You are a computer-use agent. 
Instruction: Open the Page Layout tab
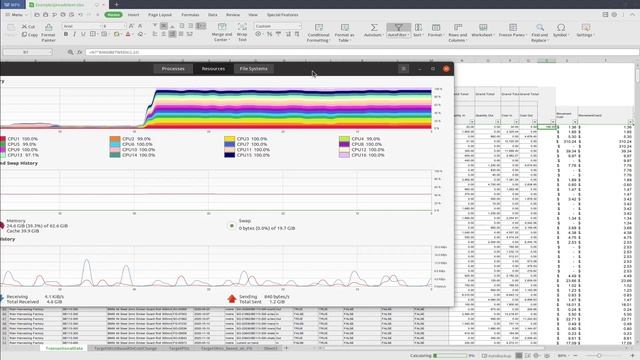[160, 15]
